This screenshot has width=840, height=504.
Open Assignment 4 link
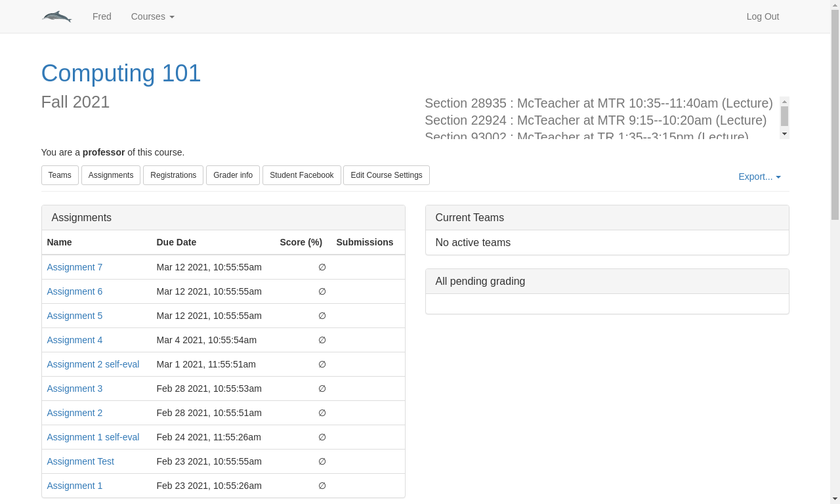pos(75,340)
